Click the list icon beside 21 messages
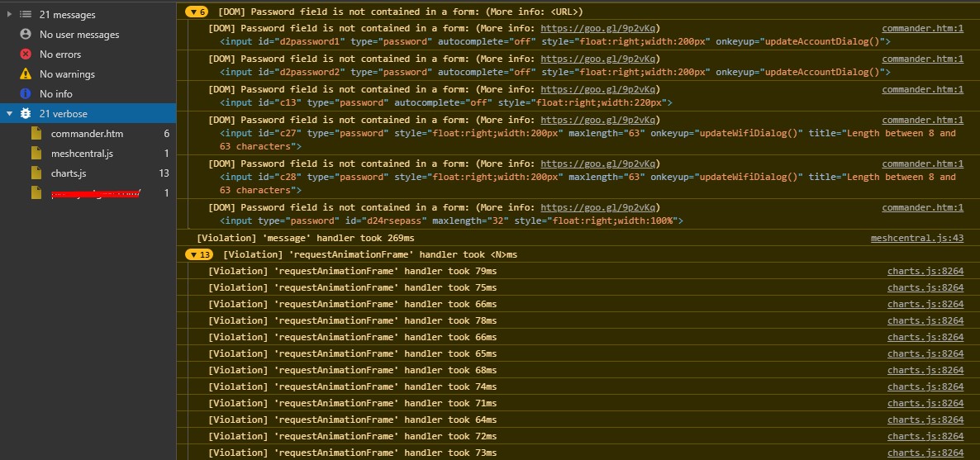 (26, 14)
